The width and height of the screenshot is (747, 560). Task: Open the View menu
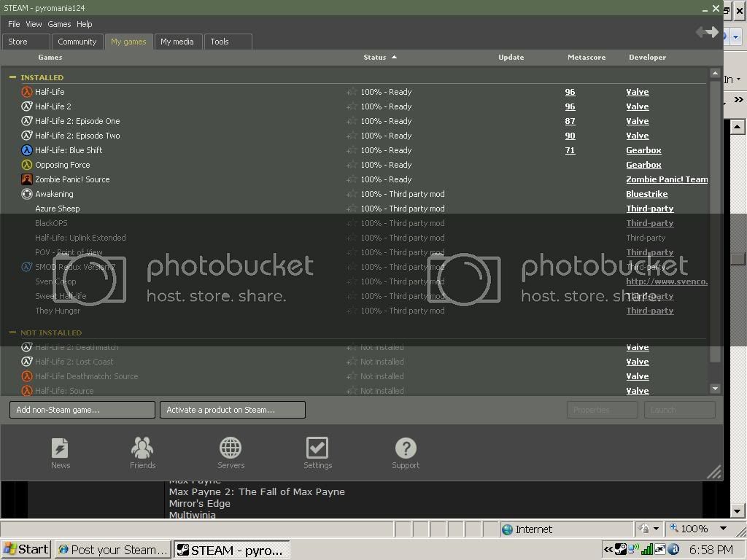point(34,24)
